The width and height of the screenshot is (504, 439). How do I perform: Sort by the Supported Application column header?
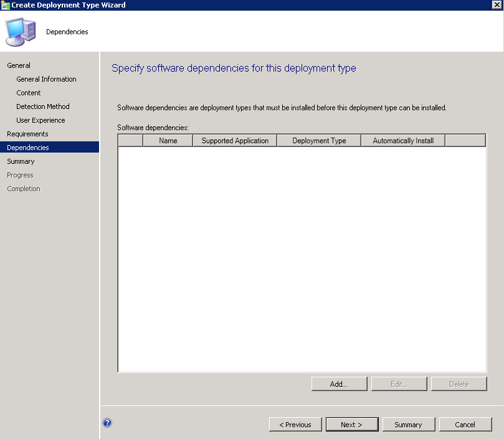(235, 141)
